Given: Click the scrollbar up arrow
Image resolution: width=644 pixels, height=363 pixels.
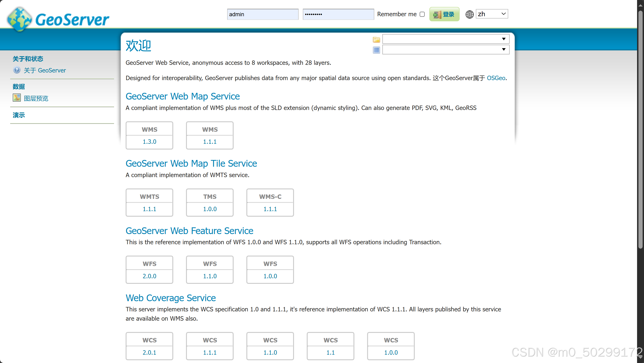Looking at the screenshot, I should click(640, 5).
